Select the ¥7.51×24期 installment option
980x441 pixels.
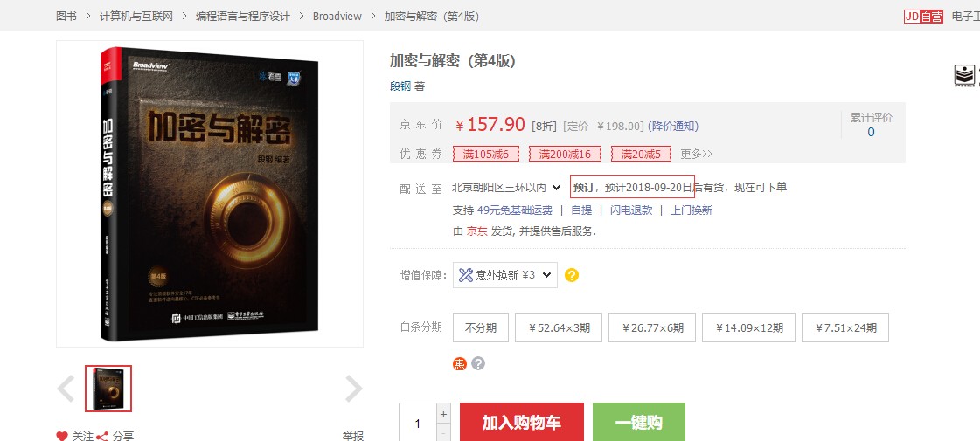pyautogui.click(x=845, y=328)
